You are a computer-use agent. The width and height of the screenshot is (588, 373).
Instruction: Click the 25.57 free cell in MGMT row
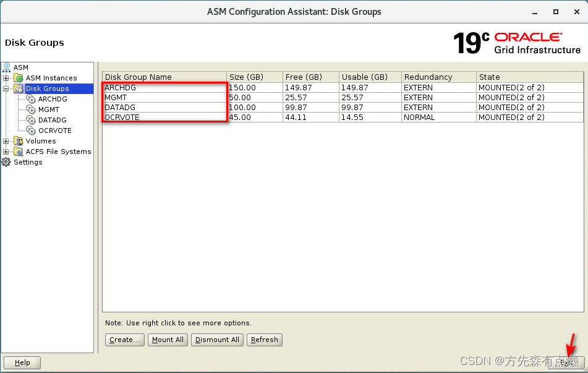point(311,98)
